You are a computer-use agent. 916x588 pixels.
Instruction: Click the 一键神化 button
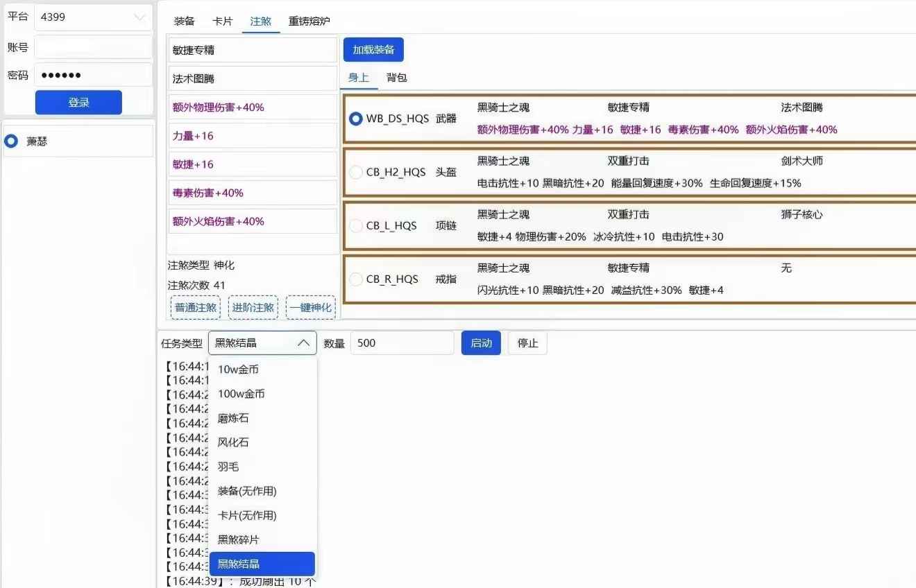coord(310,307)
